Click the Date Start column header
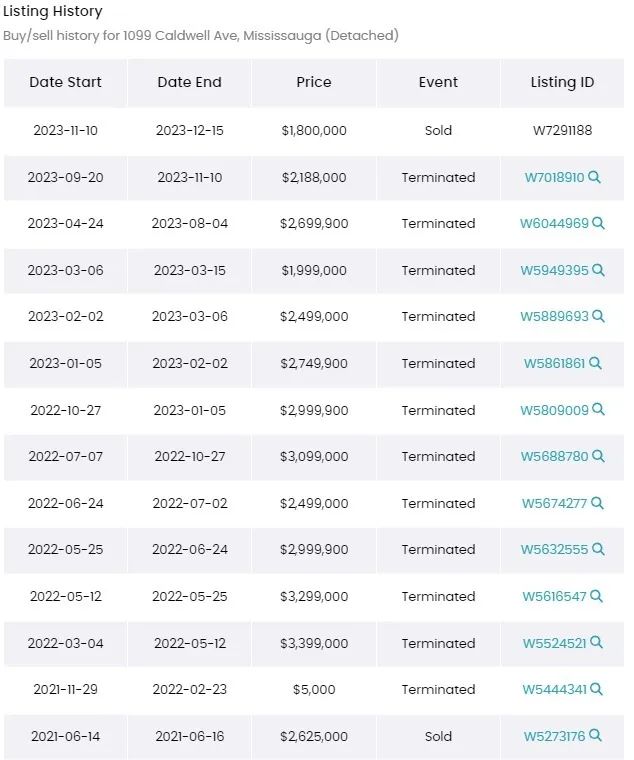This screenshot has width=634, height=760. click(65, 82)
